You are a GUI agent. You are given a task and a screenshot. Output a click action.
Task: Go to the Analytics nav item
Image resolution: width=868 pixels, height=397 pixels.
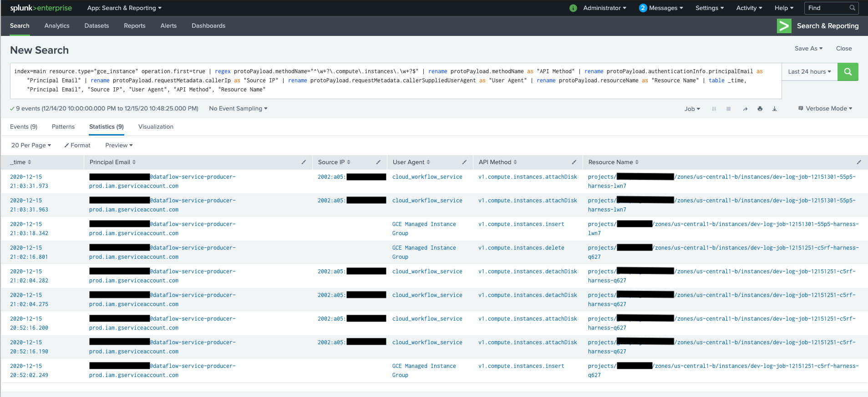pos(57,26)
